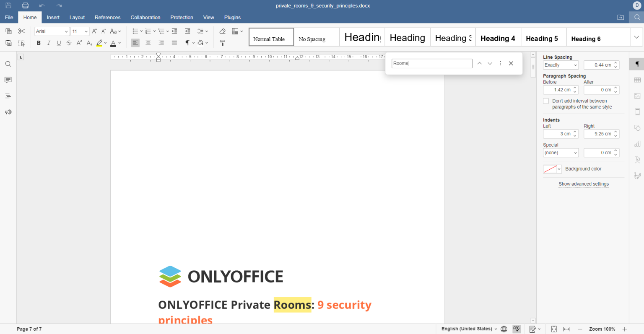Open the Navigation headings panel
This screenshot has height=334, width=644.
[x=8, y=96]
